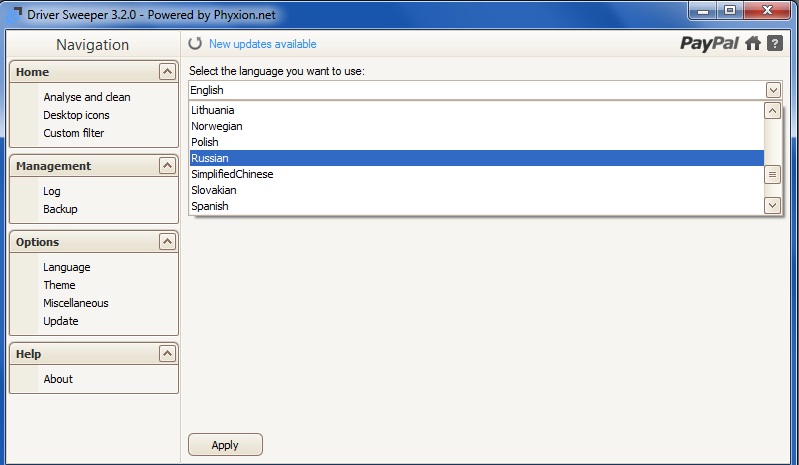The height and width of the screenshot is (465, 799).
Task: Close the Driver Sweeper window
Action: [767, 11]
